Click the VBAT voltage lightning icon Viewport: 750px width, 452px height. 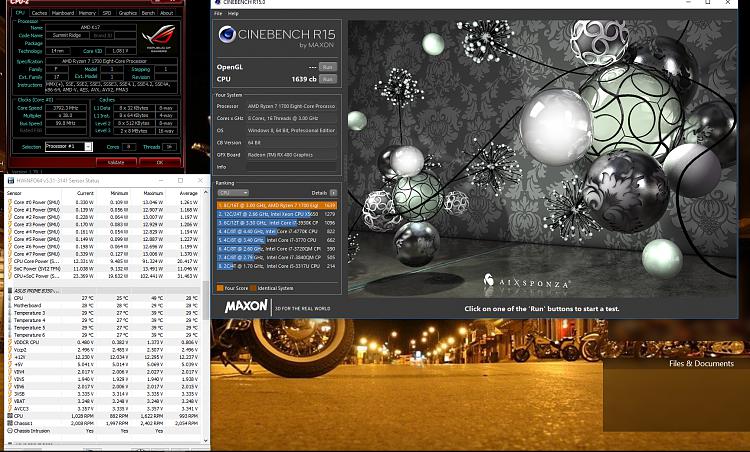pyautogui.click(x=10, y=401)
